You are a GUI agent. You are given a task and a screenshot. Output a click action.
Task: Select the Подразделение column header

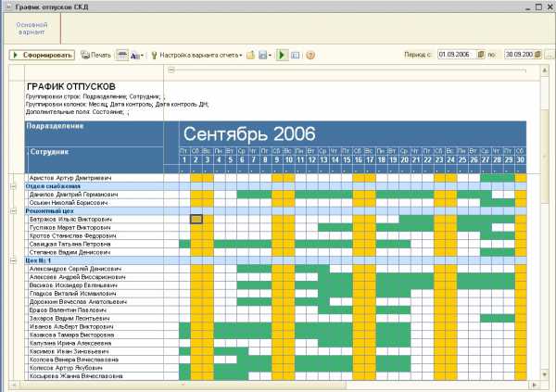(95, 133)
